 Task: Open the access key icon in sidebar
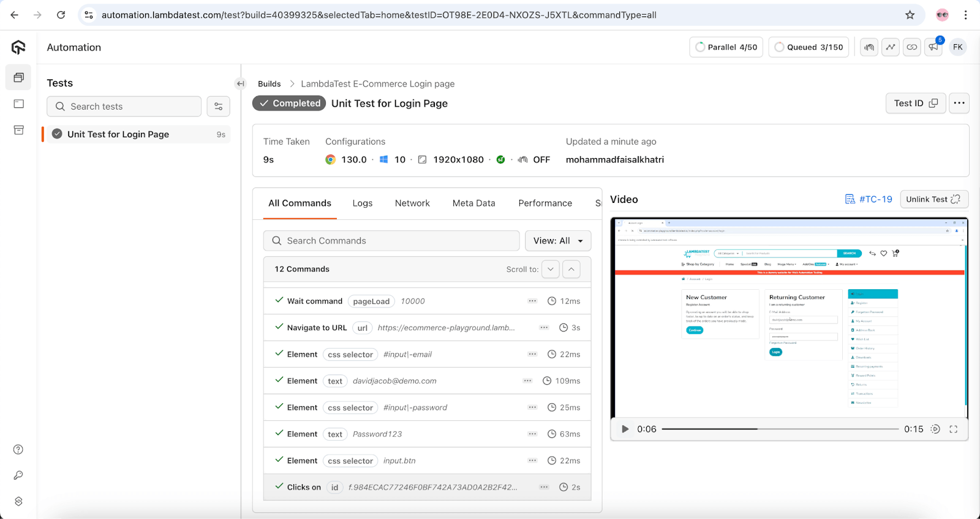pyautogui.click(x=18, y=475)
